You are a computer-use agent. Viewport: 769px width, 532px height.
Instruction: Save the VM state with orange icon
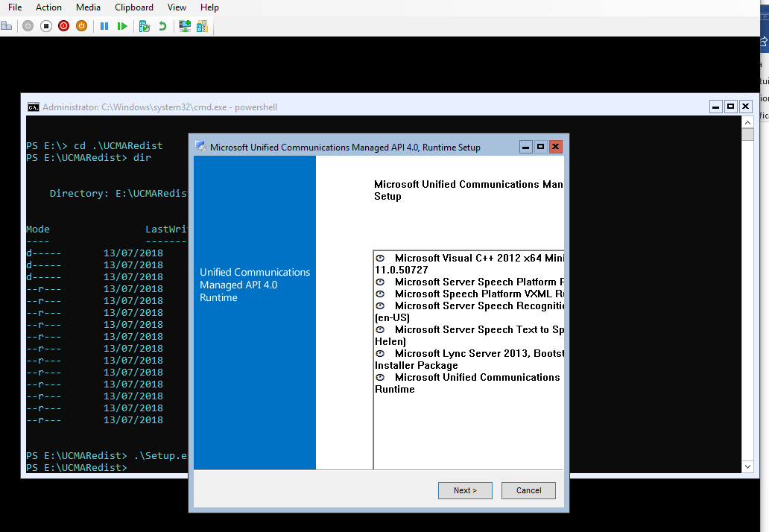tap(81, 26)
